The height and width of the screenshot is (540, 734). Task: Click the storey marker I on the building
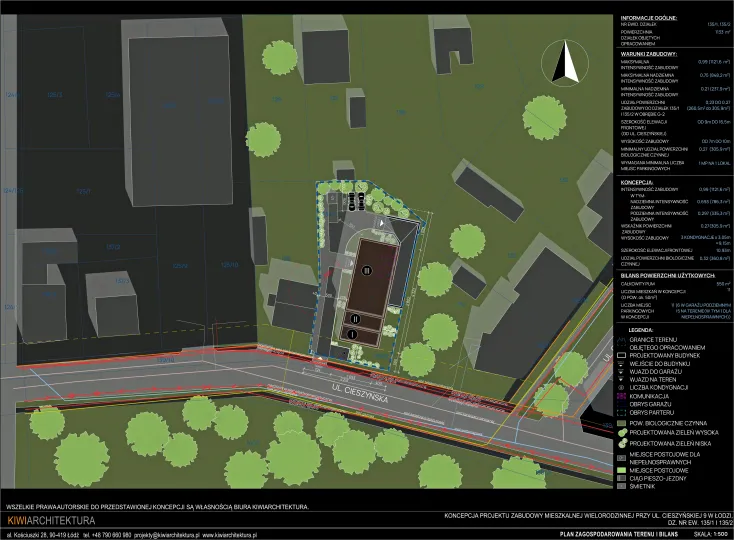(352, 334)
